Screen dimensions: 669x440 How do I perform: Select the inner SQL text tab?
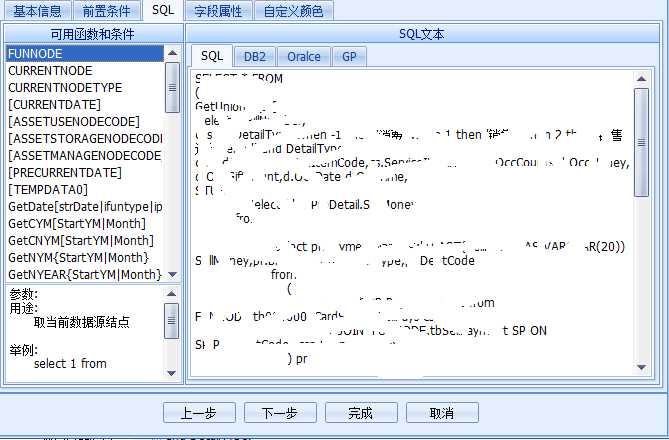212,56
